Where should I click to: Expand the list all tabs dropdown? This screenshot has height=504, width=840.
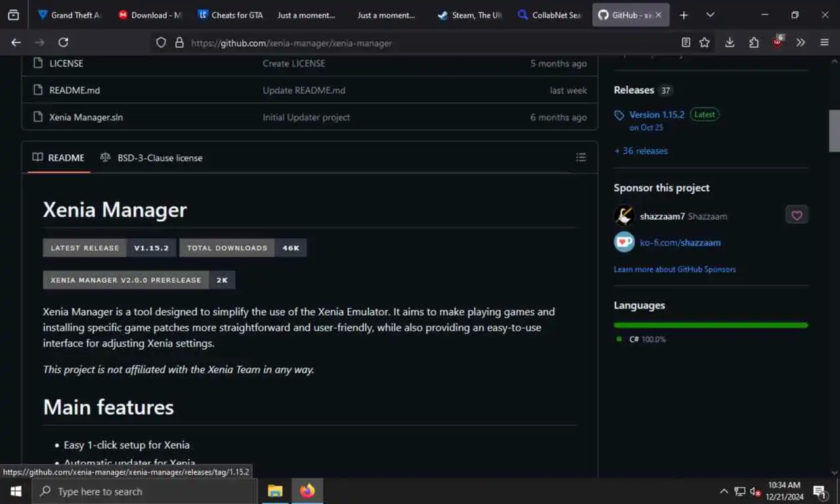pyautogui.click(x=710, y=14)
